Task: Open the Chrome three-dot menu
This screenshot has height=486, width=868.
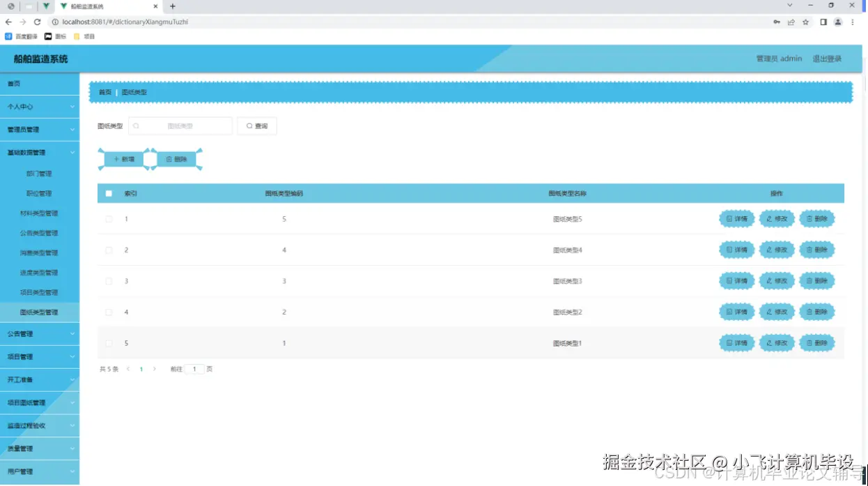Action: tap(853, 22)
